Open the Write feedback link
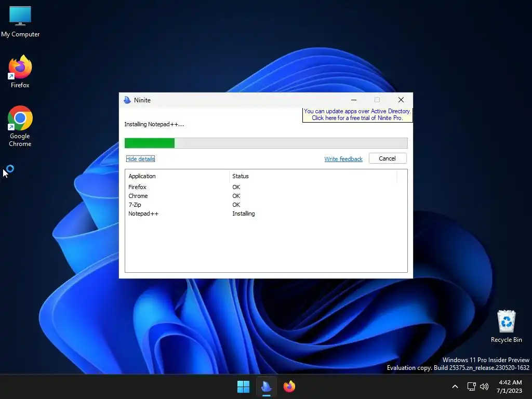This screenshot has width=532, height=399. (x=343, y=159)
